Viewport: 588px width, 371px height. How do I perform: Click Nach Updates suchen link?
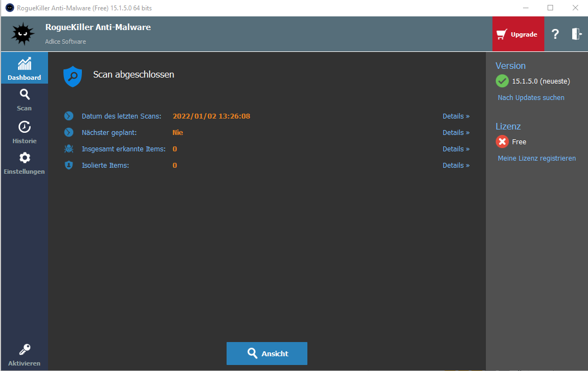click(531, 98)
